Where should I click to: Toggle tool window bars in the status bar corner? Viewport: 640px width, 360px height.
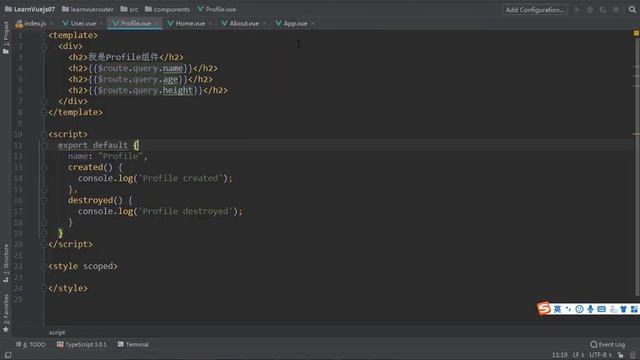tap(8, 355)
